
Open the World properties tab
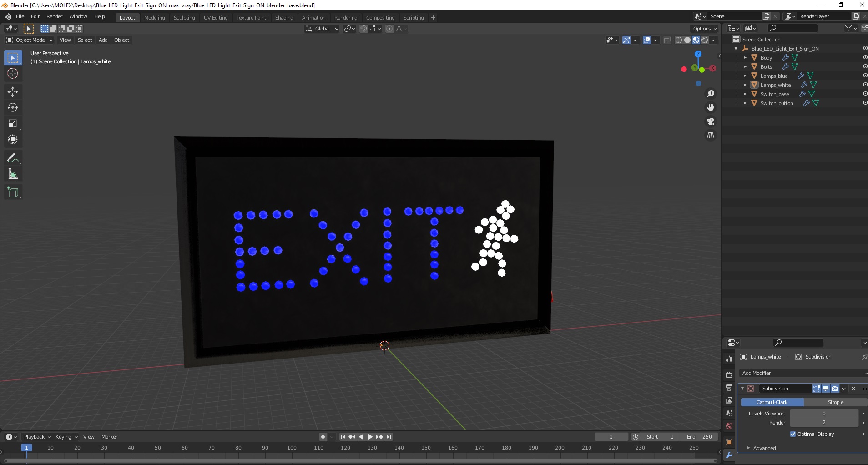(729, 426)
